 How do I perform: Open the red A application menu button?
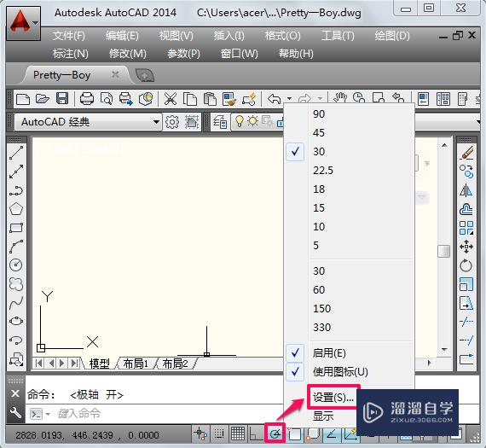(23, 23)
